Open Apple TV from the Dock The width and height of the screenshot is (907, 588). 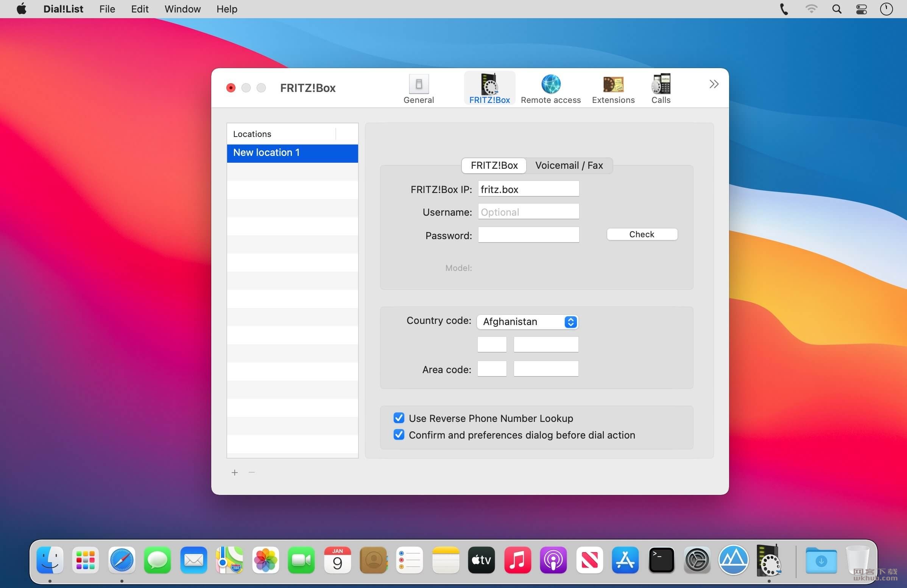tap(481, 560)
